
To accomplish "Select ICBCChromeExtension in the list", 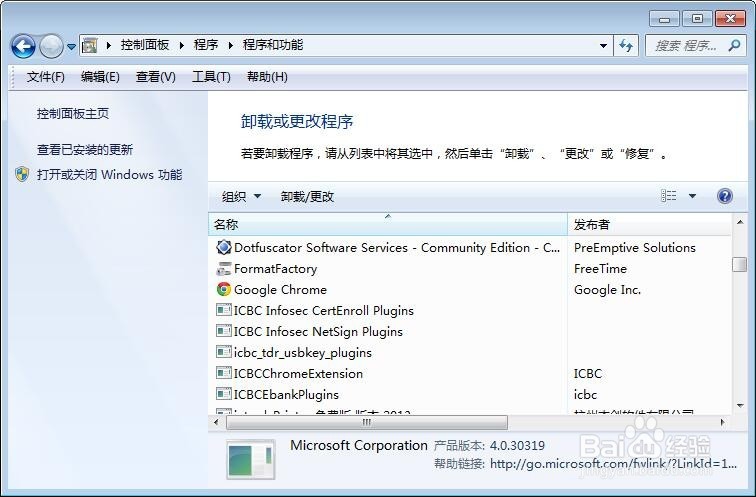I will [298, 374].
